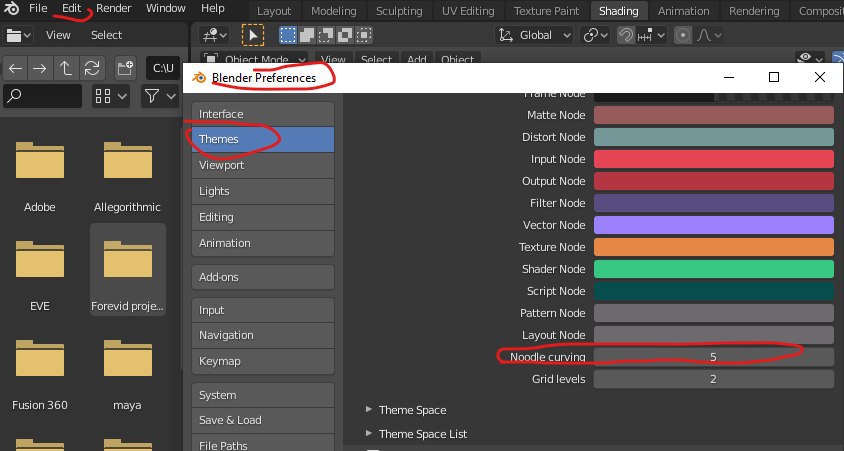Open the Global transform orientation dropdown
Screen dimensions: 844x451
(x=533, y=36)
